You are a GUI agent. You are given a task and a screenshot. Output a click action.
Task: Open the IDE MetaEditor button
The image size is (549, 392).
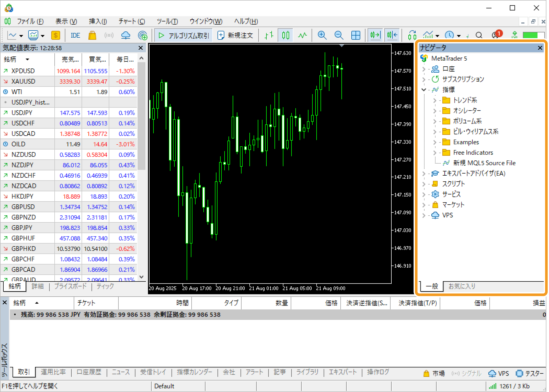tap(75, 35)
